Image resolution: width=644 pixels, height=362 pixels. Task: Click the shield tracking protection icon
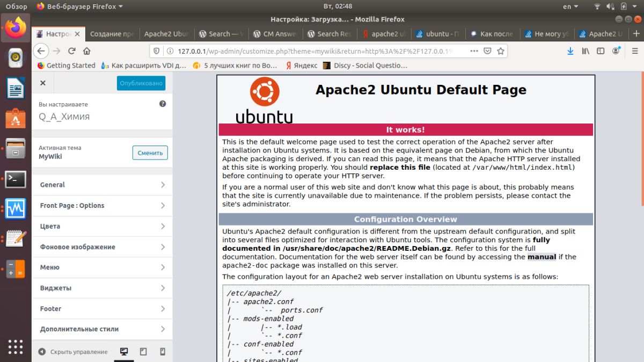(157, 51)
